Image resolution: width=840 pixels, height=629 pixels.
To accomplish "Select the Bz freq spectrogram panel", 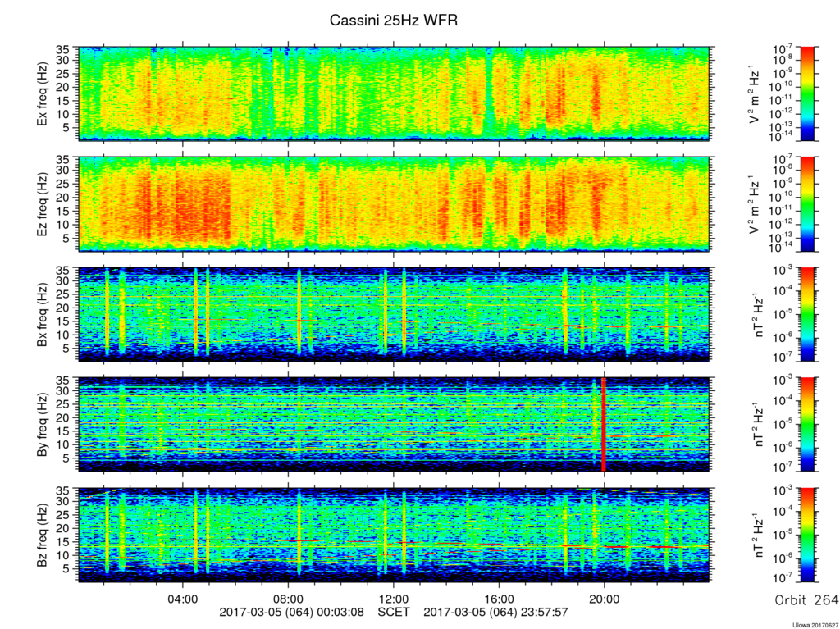I will (x=395, y=535).
